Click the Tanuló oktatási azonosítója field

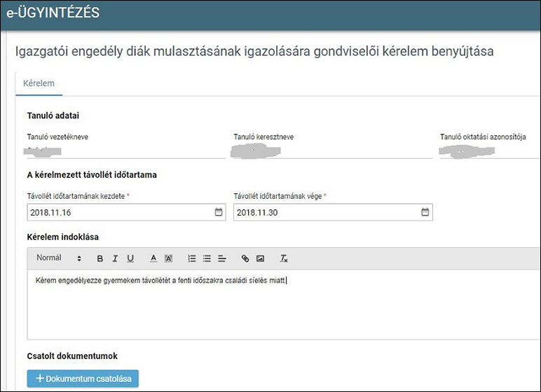(490, 151)
